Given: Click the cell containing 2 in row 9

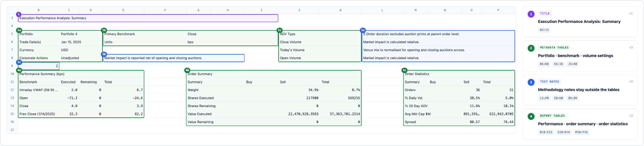Looking at the screenshot, I should pos(39,66).
